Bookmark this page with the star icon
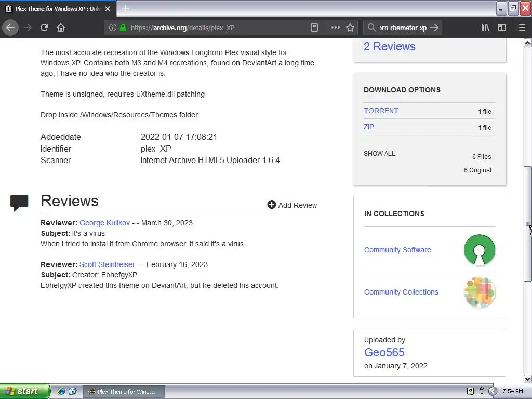This screenshot has width=532, height=399. point(350,28)
